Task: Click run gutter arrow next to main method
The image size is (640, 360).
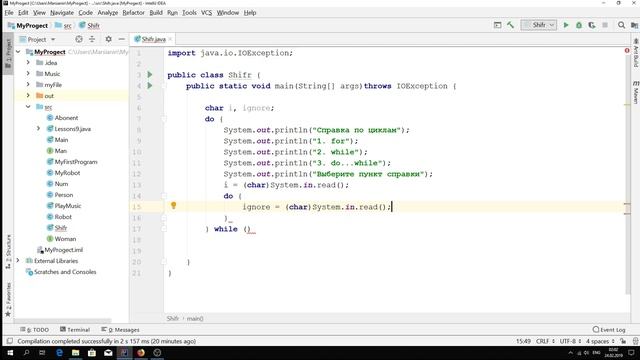Action: tap(150, 86)
